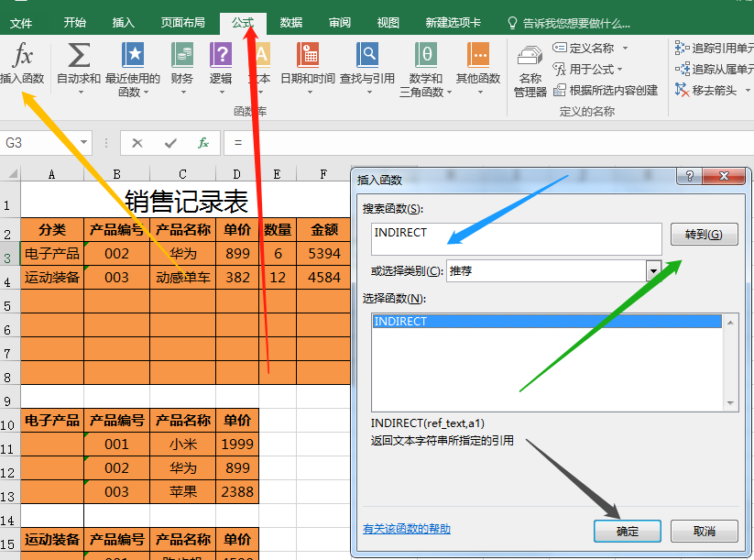This screenshot has width=754, height=560.
Task: Open the AutoSum sigma icon
Action: click(x=79, y=56)
